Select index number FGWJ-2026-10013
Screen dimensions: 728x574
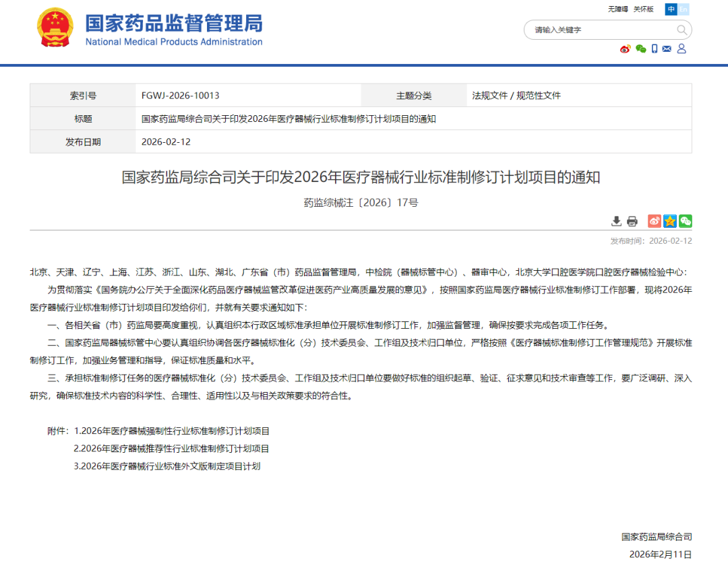pyautogui.click(x=180, y=96)
